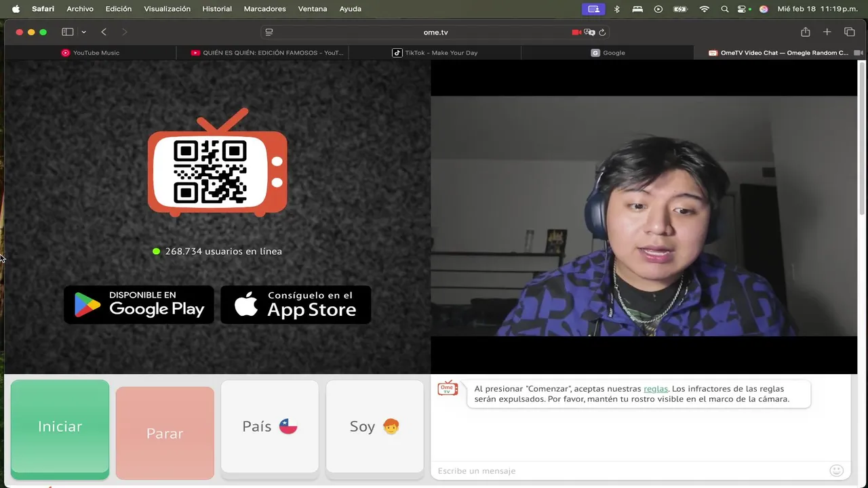Image resolution: width=868 pixels, height=488 pixels.
Task: Click the page reader icon in address bar
Action: 269,32
